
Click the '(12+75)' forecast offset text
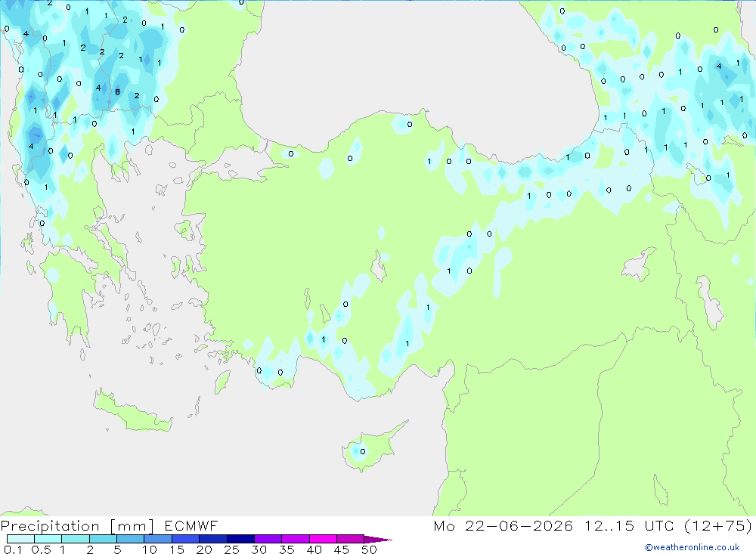pos(718,525)
